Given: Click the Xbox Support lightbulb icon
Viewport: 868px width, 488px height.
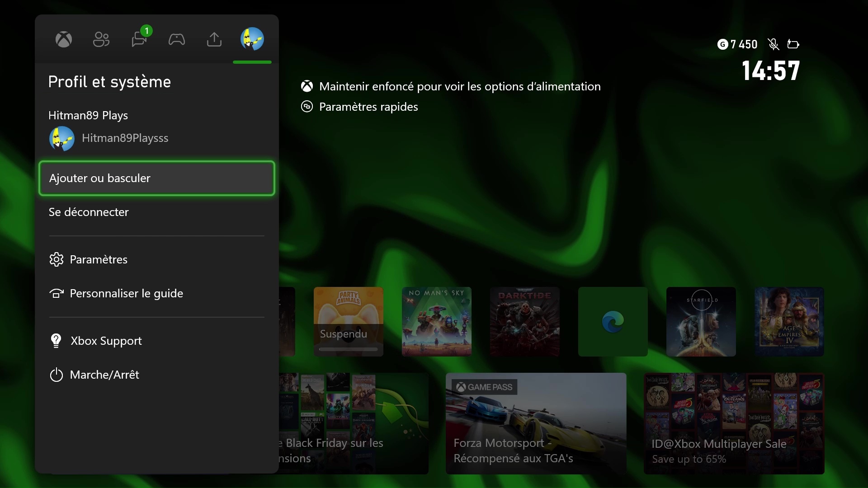Looking at the screenshot, I should [56, 341].
